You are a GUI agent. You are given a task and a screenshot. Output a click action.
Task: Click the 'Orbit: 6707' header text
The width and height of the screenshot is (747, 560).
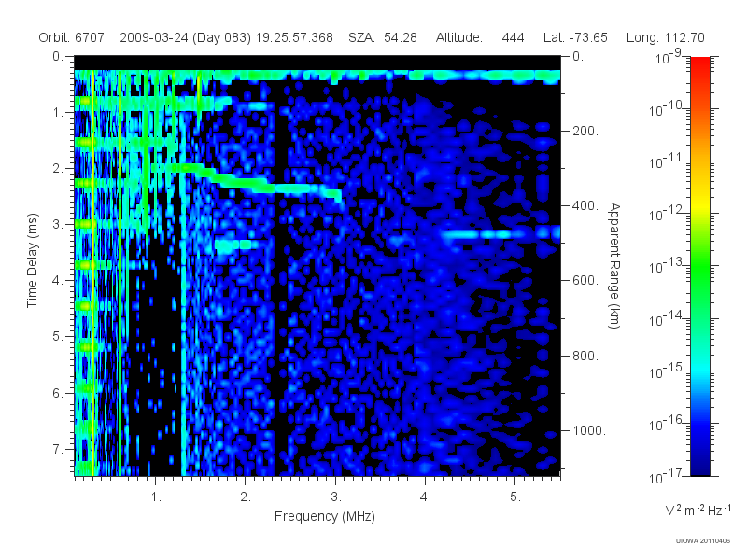(72, 37)
